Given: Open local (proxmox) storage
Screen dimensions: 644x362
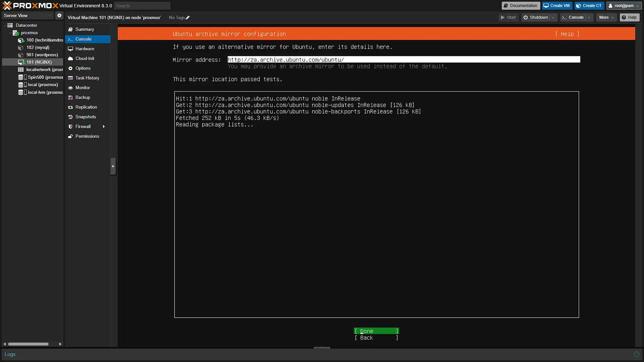Looking at the screenshot, I should [38, 85].
